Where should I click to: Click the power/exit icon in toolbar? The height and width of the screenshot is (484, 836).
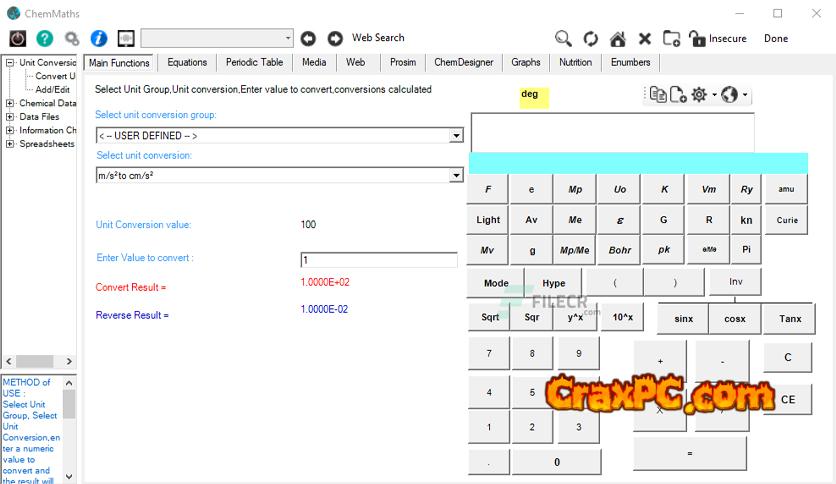point(18,39)
